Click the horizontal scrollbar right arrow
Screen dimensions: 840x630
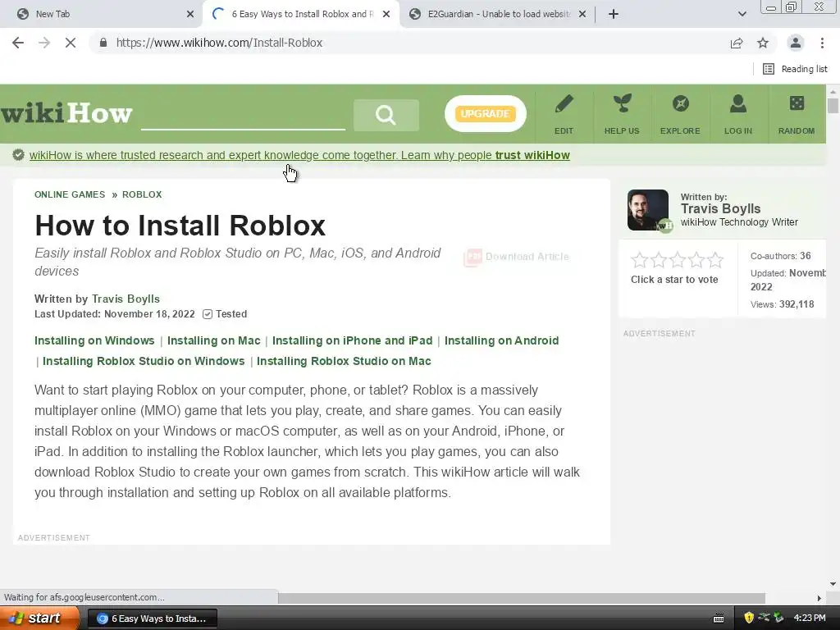[819, 598]
